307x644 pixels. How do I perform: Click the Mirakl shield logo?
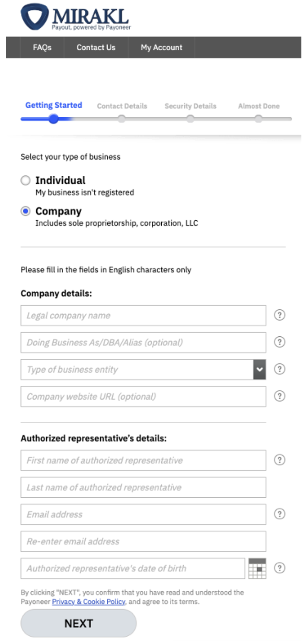coord(35,16)
